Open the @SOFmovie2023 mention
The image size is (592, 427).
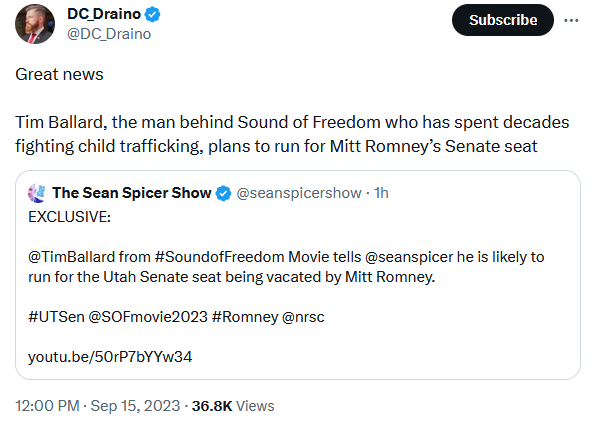(x=148, y=317)
